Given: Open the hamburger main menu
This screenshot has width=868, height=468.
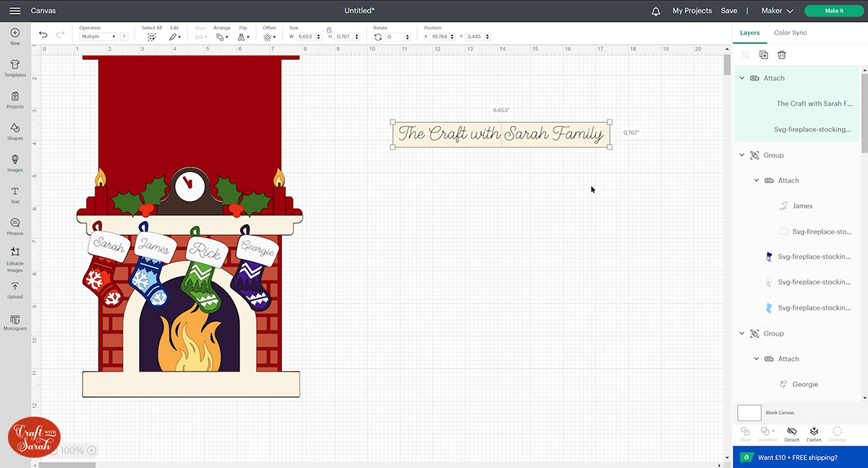Looking at the screenshot, I should point(14,11).
